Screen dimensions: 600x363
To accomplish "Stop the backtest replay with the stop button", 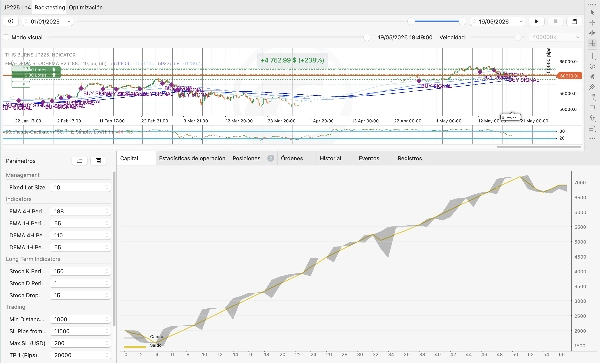I will (x=556, y=21).
